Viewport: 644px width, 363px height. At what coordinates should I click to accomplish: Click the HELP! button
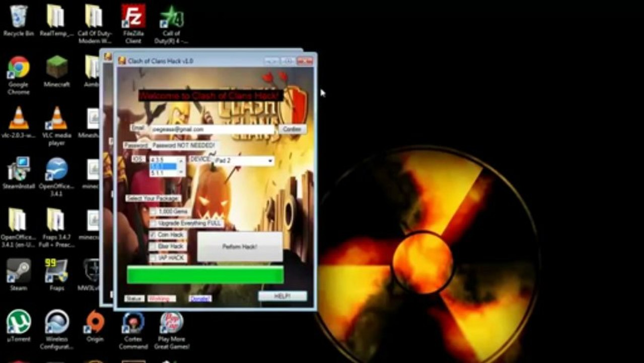[282, 296]
